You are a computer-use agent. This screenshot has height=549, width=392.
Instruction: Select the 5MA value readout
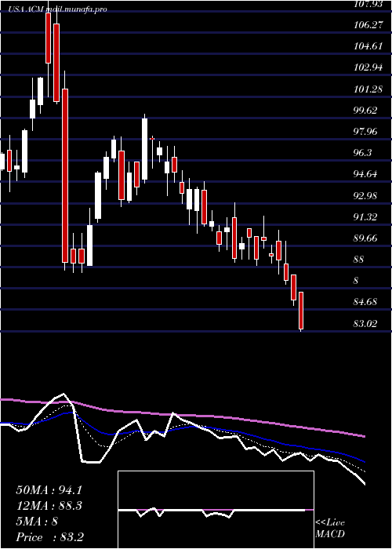pyautogui.click(x=37, y=522)
